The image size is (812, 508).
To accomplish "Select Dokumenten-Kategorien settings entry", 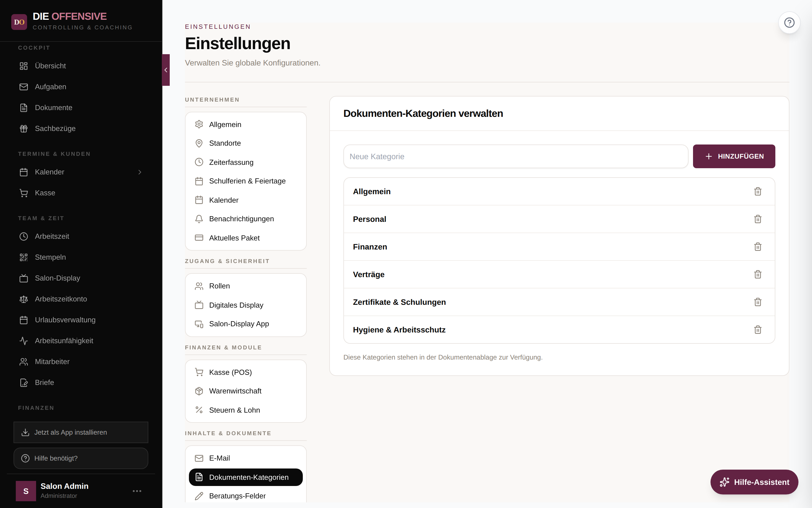I will pyautogui.click(x=246, y=477).
